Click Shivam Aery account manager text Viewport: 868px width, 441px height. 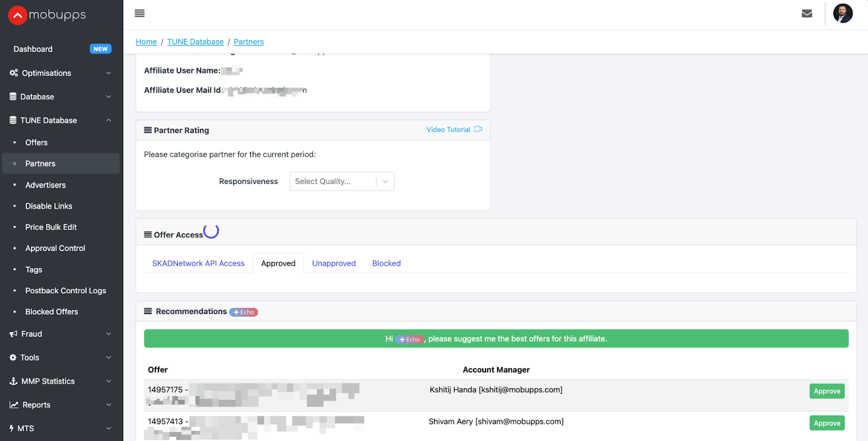(x=496, y=421)
